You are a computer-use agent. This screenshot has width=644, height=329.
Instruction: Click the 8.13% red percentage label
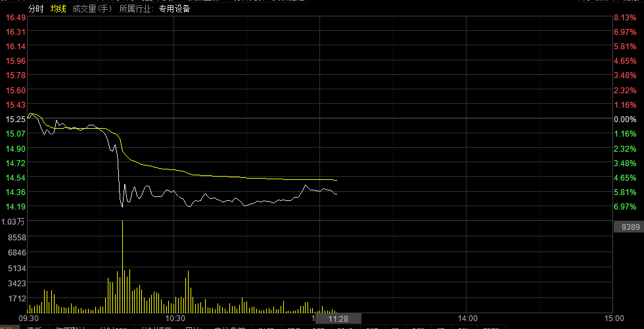(625, 17)
